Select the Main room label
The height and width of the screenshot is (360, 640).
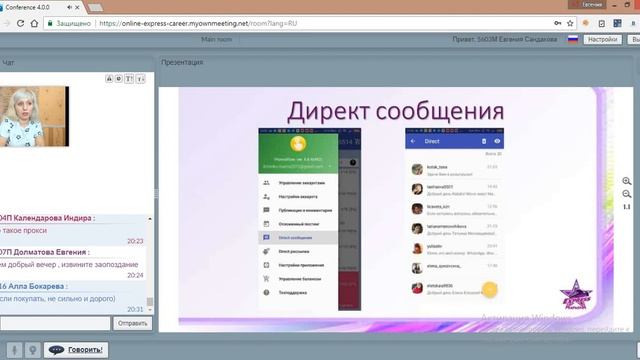tap(216, 39)
